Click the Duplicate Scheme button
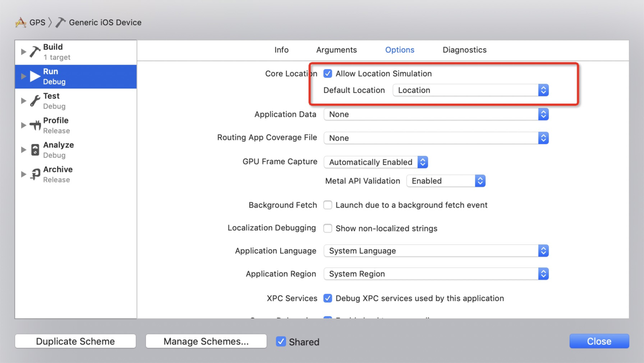 pyautogui.click(x=75, y=341)
